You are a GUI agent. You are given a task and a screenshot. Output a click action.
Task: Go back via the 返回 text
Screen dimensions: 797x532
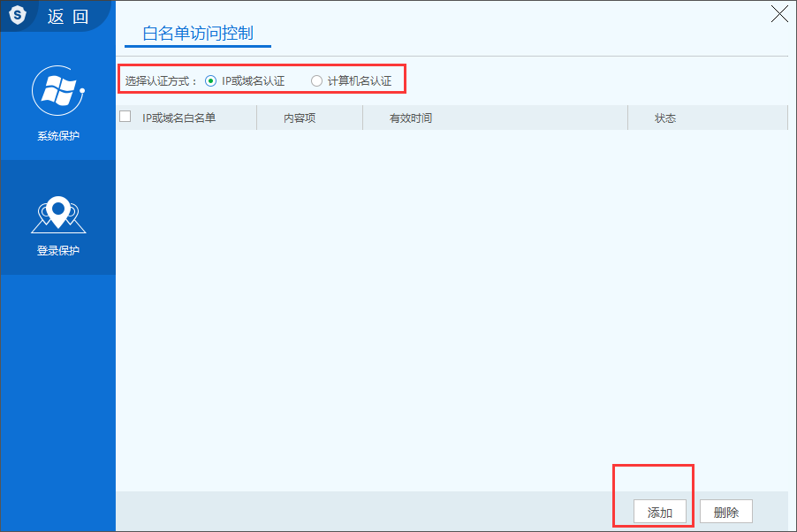tap(68, 16)
